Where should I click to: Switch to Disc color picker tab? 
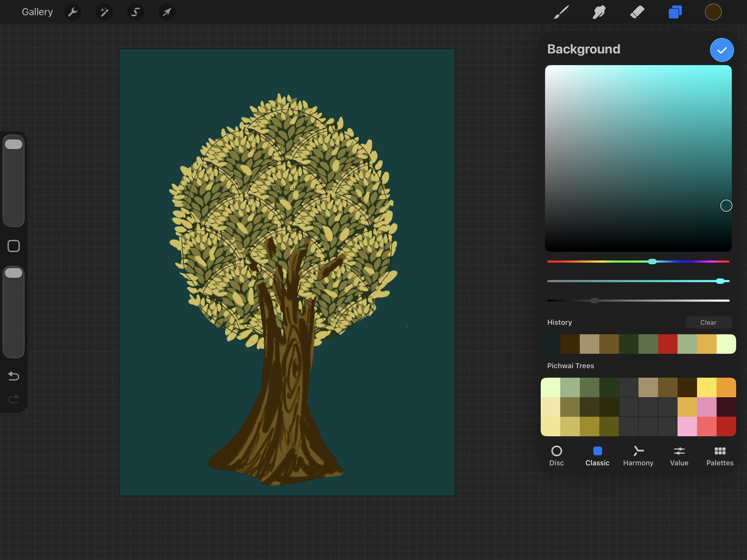click(556, 456)
